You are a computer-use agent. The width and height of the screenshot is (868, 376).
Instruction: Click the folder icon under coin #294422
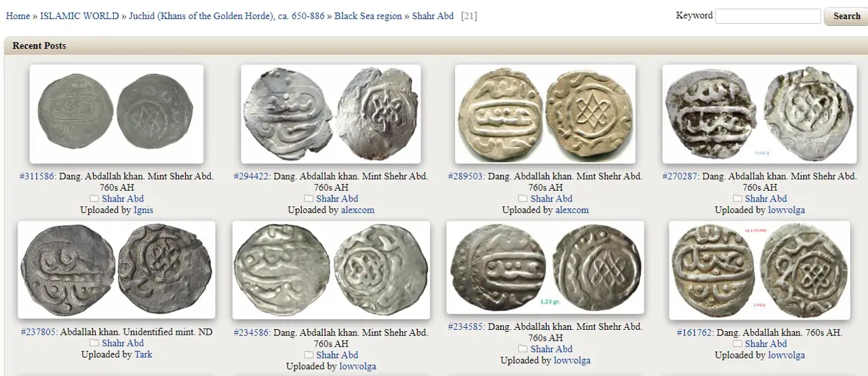(x=309, y=199)
